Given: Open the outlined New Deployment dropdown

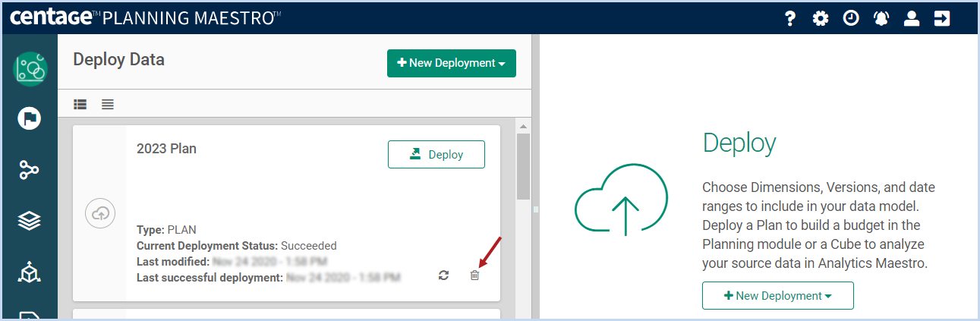Looking at the screenshot, I should [778, 296].
